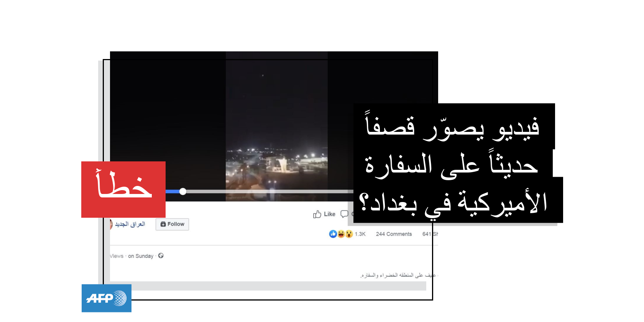The width and height of the screenshot is (644, 322).
Task: Open the 244 Comments link
Action: point(394,234)
